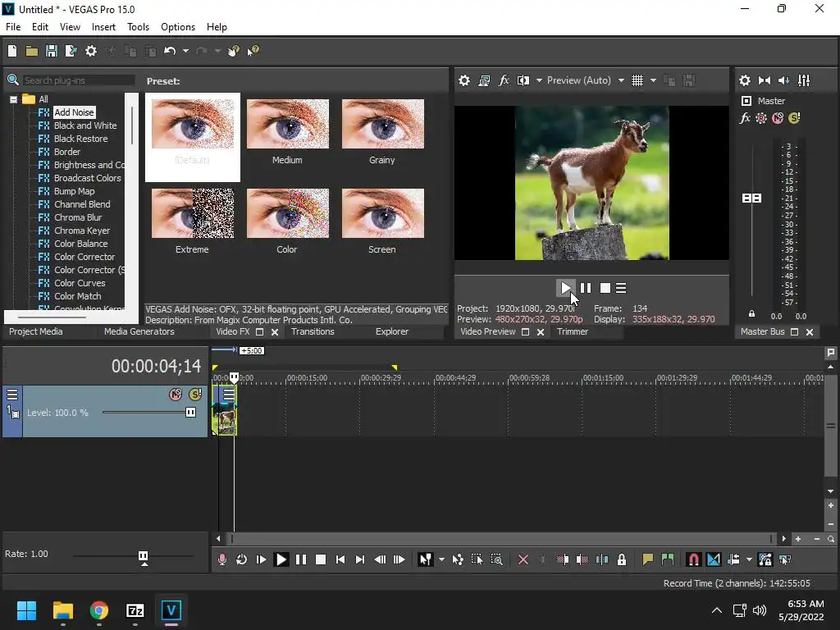
Task: Click the Render As toolbar icon
Action: [71, 51]
